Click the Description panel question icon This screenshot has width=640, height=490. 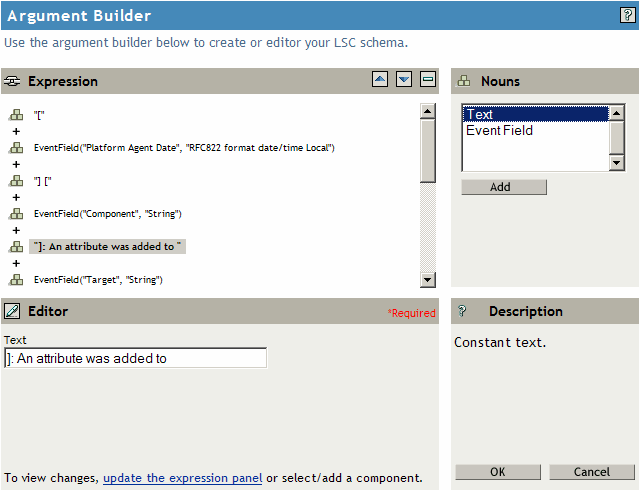click(463, 312)
